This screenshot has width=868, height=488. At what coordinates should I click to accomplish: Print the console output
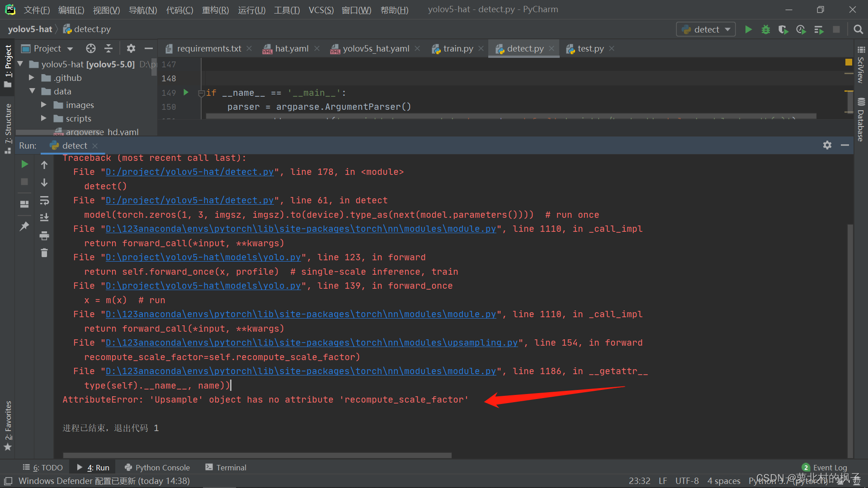click(44, 235)
